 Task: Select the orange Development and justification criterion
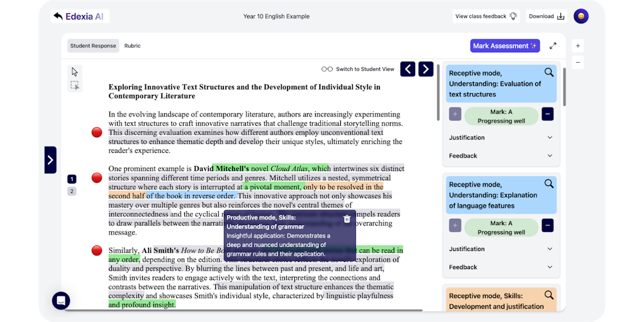496,301
